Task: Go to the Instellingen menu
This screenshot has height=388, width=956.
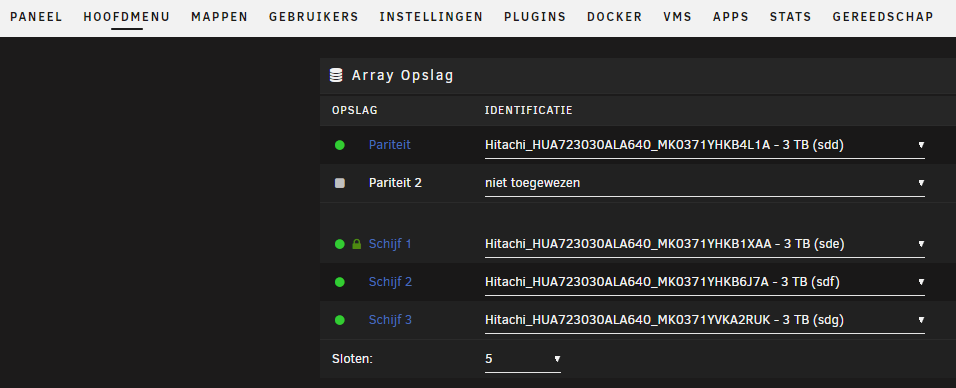Action: (431, 17)
